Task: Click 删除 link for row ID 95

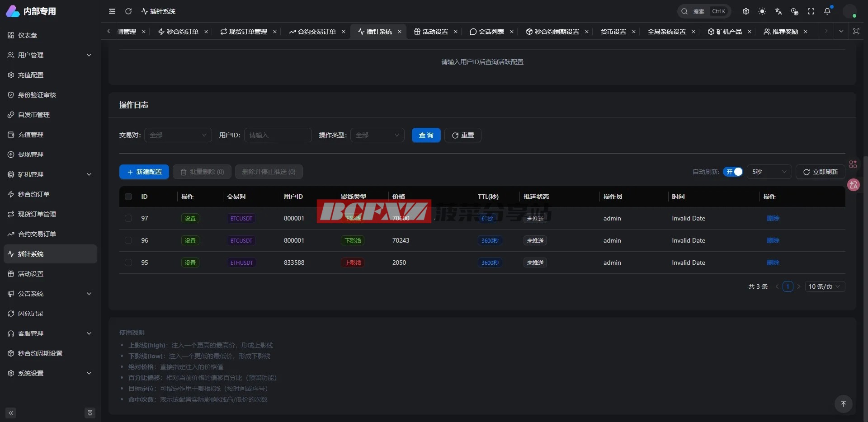Action: click(x=773, y=263)
